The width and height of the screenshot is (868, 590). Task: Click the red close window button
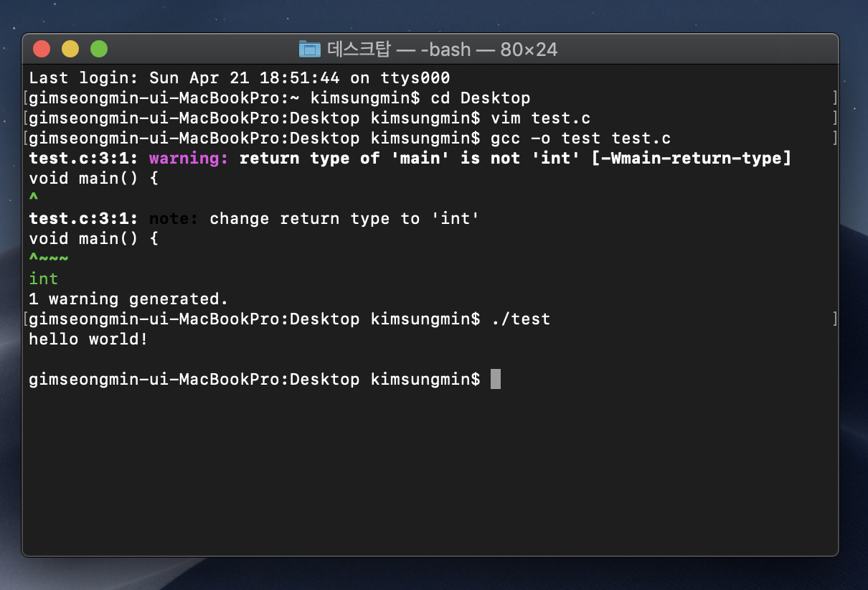coord(42,50)
